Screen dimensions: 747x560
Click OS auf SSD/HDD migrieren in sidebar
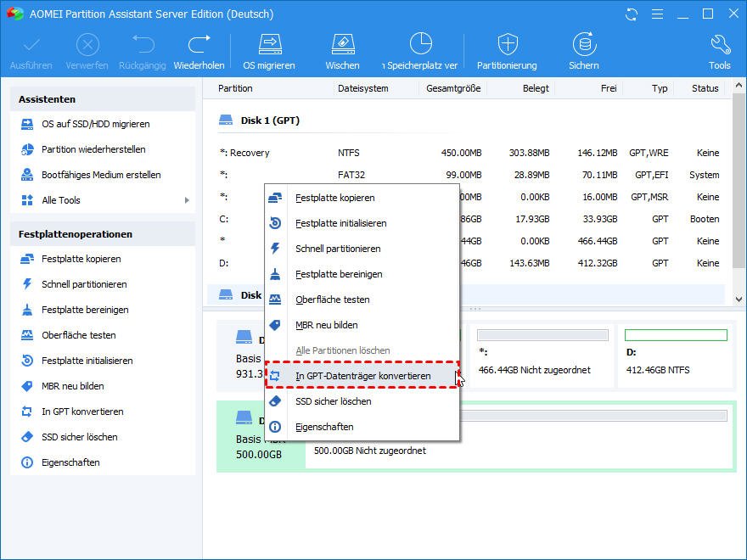coord(95,124)
